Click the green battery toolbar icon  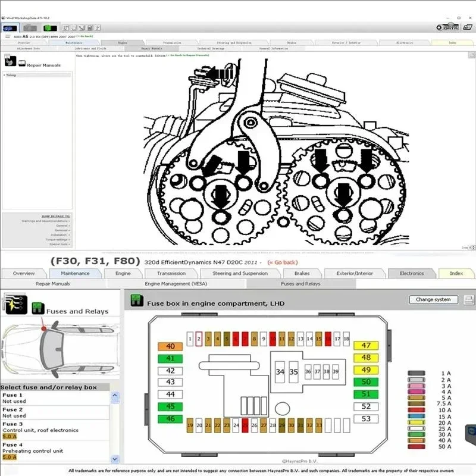[x=50, y=27]
